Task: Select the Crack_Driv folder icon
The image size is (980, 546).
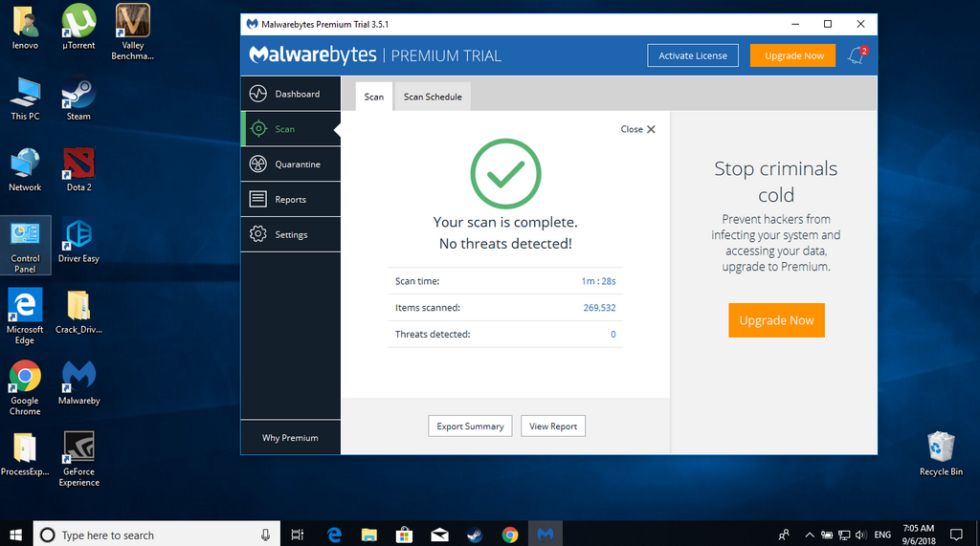Action: (78, 313)
